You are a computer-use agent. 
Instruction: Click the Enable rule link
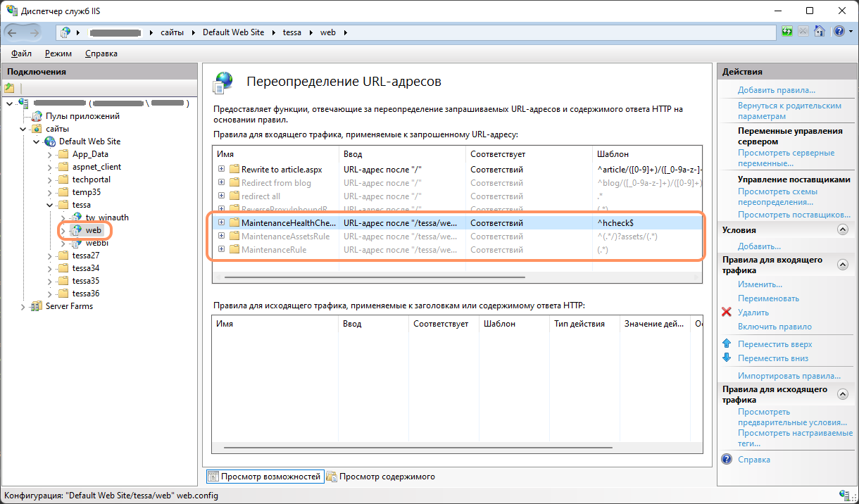tap(775, 327)
